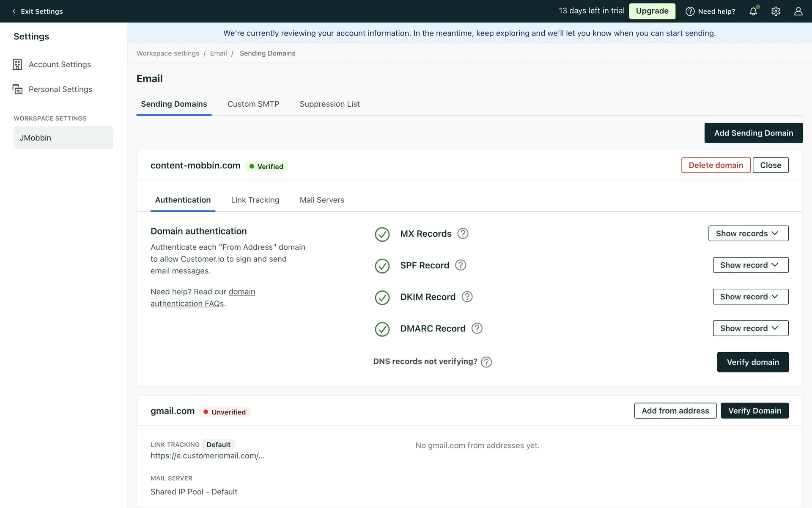Screen dimensions: 812x508
Task: Open the settings gear icon
Action: [x=776, y=11]
